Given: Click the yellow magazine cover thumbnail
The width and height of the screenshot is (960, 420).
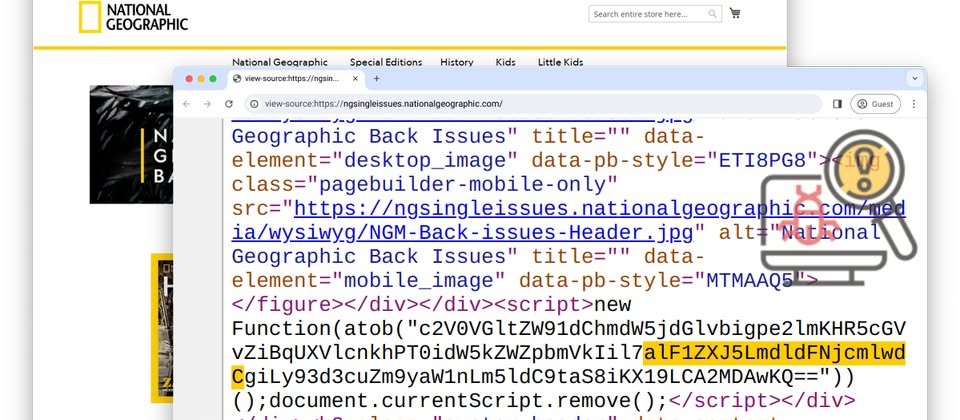Looking at the screenshot, I should click(x=162, y=328).
